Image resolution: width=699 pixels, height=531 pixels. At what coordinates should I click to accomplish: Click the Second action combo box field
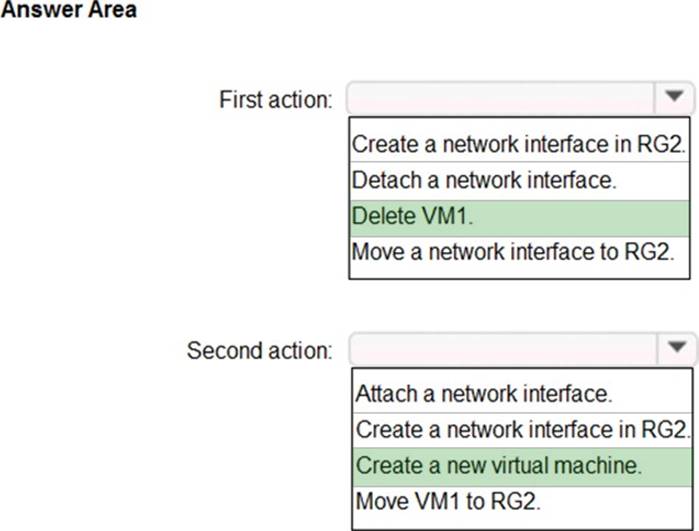click(500, 349)
